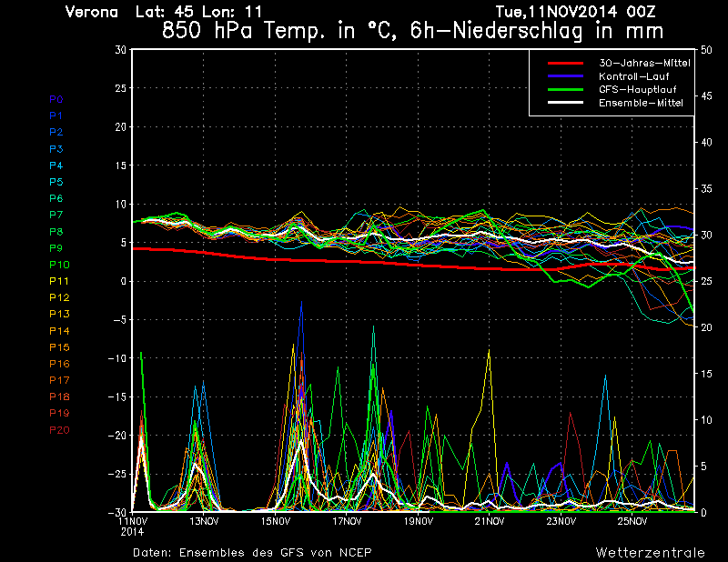Click the 'Verona' location label
The width and height of the screenshot is (728, 562).
click(x=92, y=12)
